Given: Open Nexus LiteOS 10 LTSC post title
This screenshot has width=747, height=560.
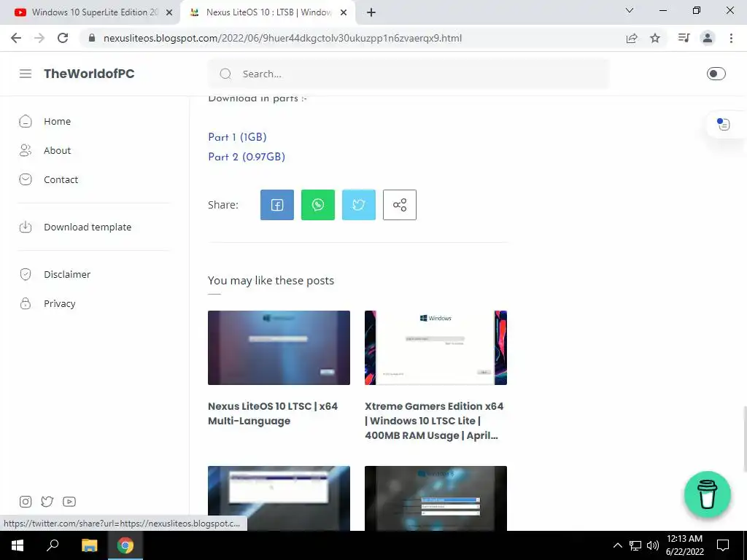Looking at the screenshot, I should 273,413.
